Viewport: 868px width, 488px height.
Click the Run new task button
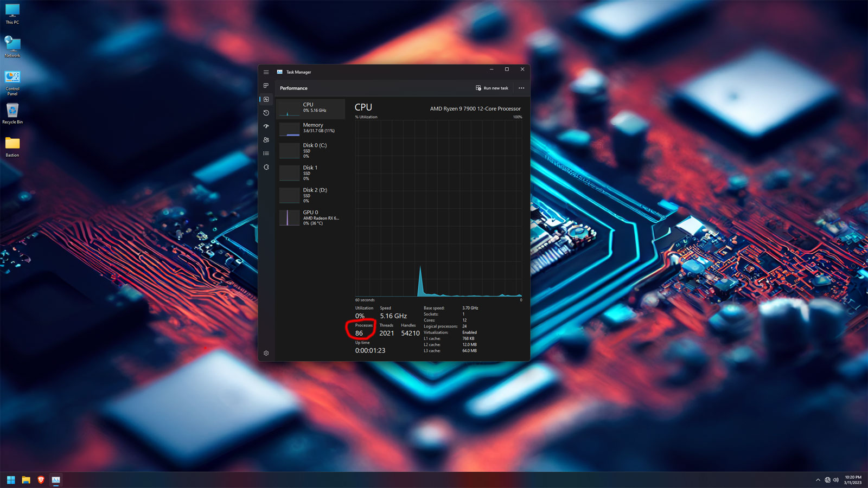[492, 88]
